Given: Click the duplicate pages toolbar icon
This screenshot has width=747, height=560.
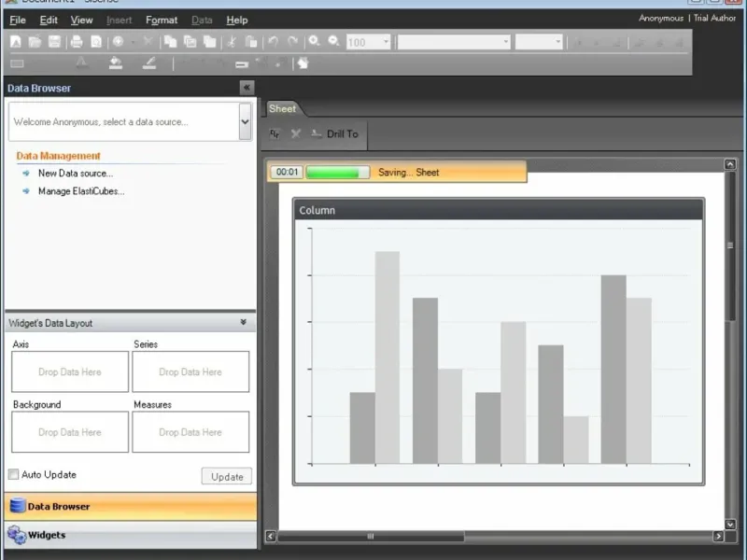Looking at the screenshot, I should click(x=209, y=42).
